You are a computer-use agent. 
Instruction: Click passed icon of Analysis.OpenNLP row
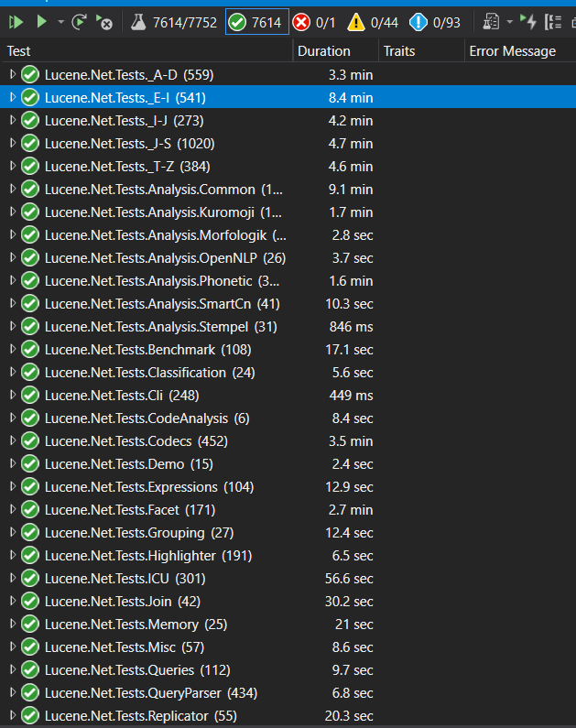click(30, 257)
